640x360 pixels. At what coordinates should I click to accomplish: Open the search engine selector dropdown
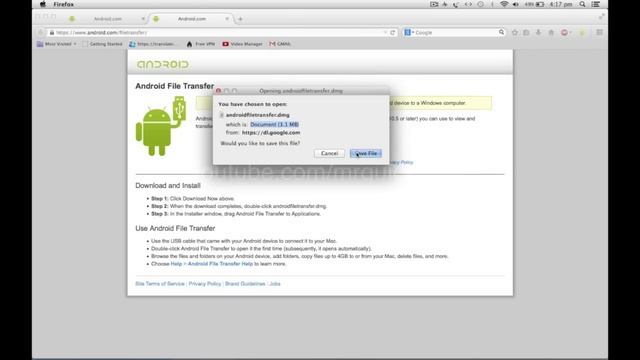tap(409, 32)
